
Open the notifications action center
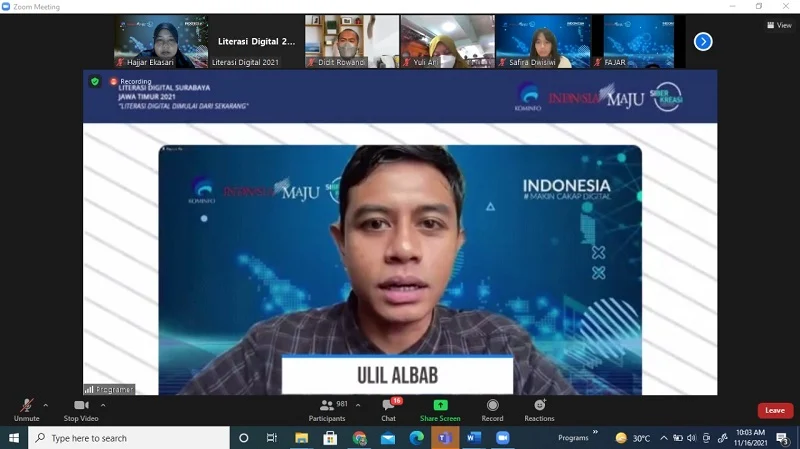click(x=782, y=438)
